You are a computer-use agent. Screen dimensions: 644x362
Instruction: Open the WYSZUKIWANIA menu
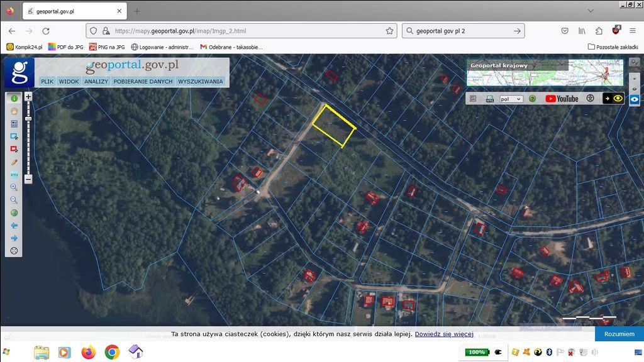tap(201, 82)
